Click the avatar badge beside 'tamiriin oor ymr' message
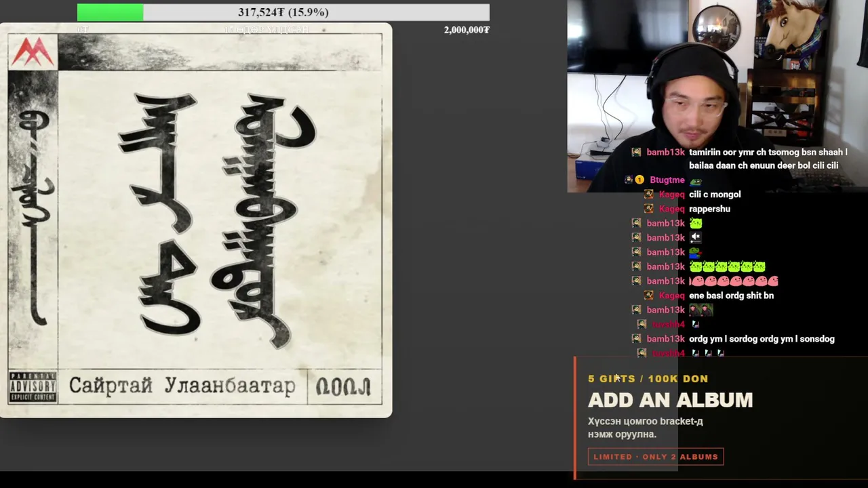 [x=636, y=152]
